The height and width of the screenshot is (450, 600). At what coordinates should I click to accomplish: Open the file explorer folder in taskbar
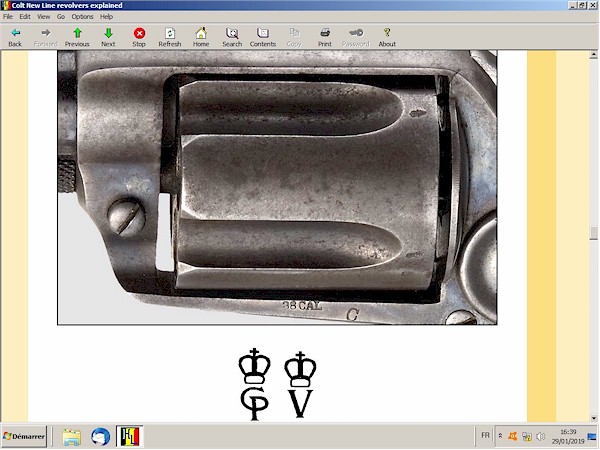pos(72,437)
